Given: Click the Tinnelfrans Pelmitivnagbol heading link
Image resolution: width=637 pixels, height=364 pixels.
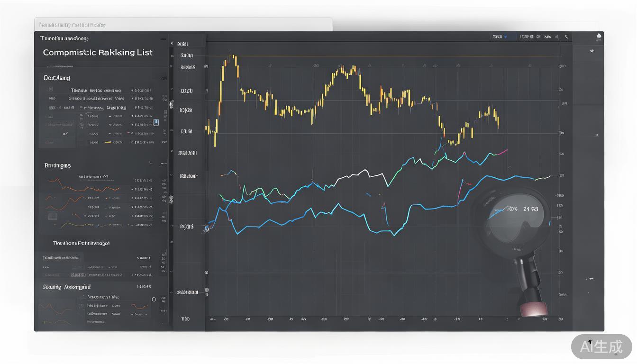Looking at the screenshot, I should [81, 243].
